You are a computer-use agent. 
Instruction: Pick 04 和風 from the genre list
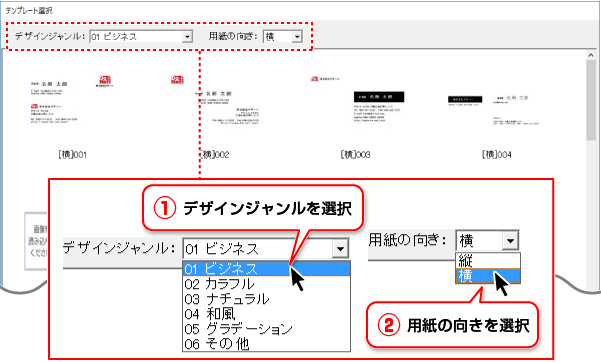(266, 314)
